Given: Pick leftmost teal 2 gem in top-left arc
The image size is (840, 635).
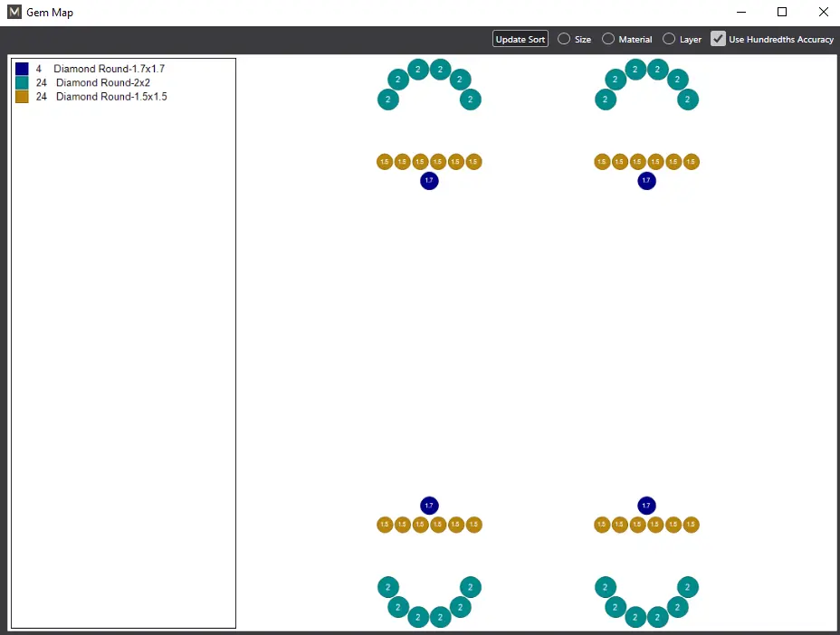Looking at the screenshot, I should point(387,100).
